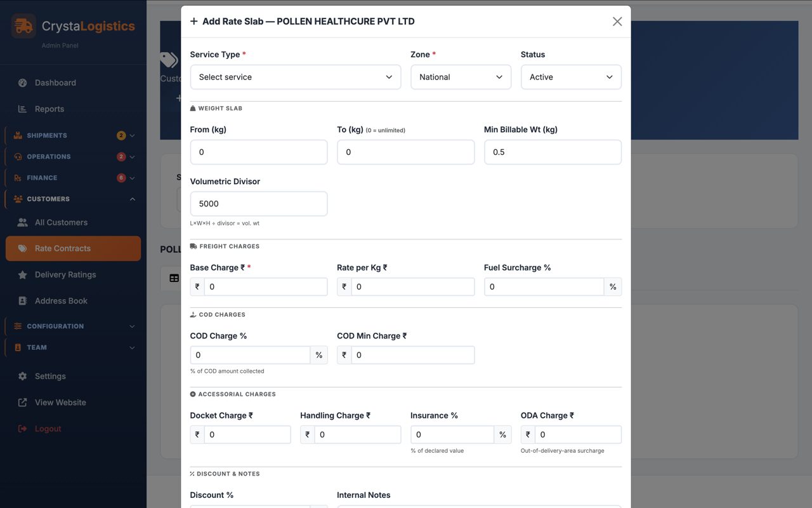Click the Shipments badge showing 2
The width and height of the screenshot is (812, 508).
[x=121, y=135]
